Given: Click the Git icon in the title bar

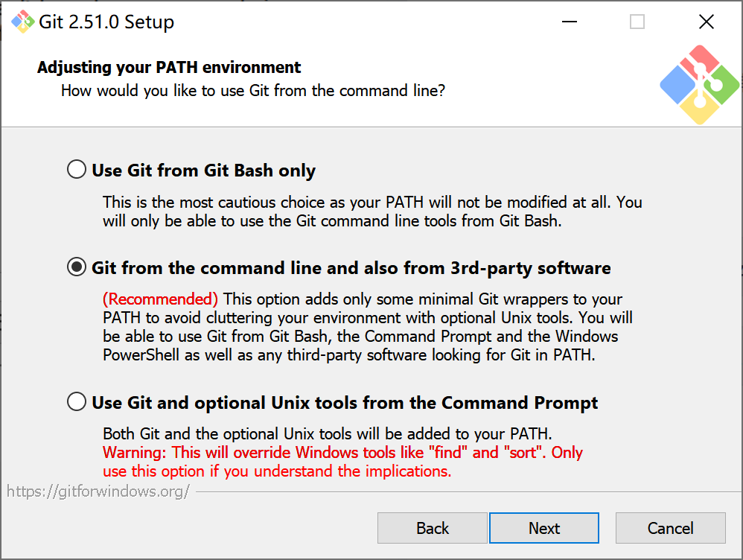Looking at the screenshot, I should coord(22,22).
